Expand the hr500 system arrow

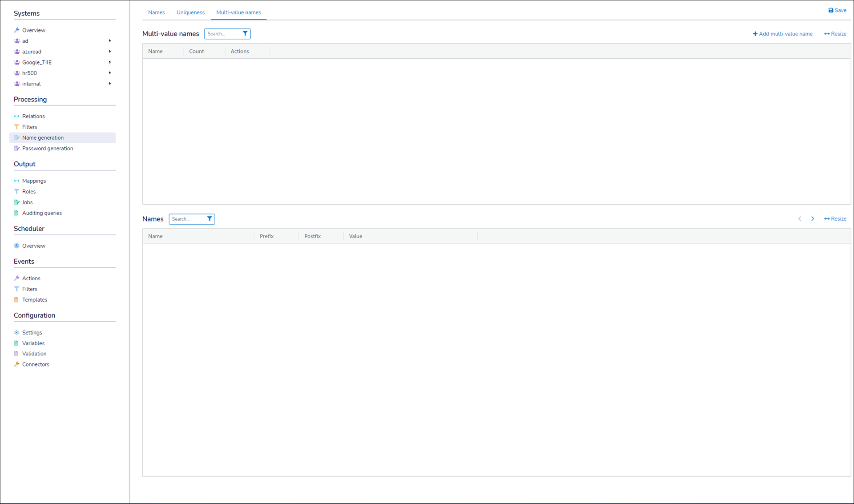click(110, 73)
